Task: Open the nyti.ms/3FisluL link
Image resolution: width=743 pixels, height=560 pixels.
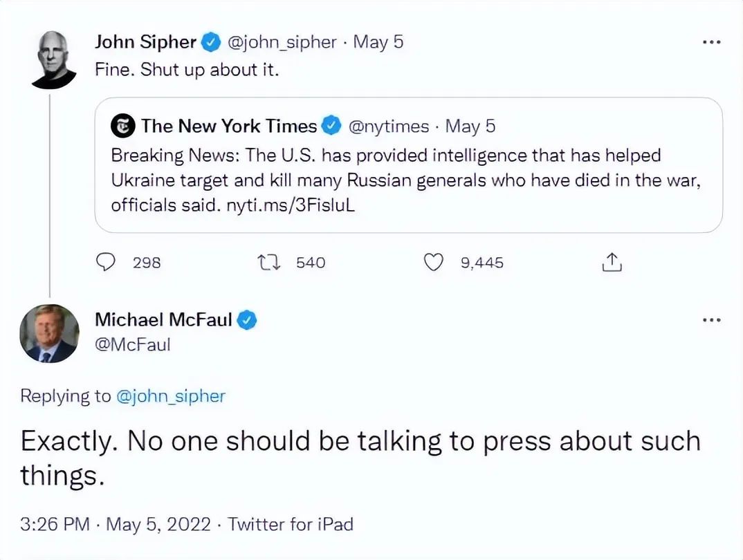Action: (291, 205)
